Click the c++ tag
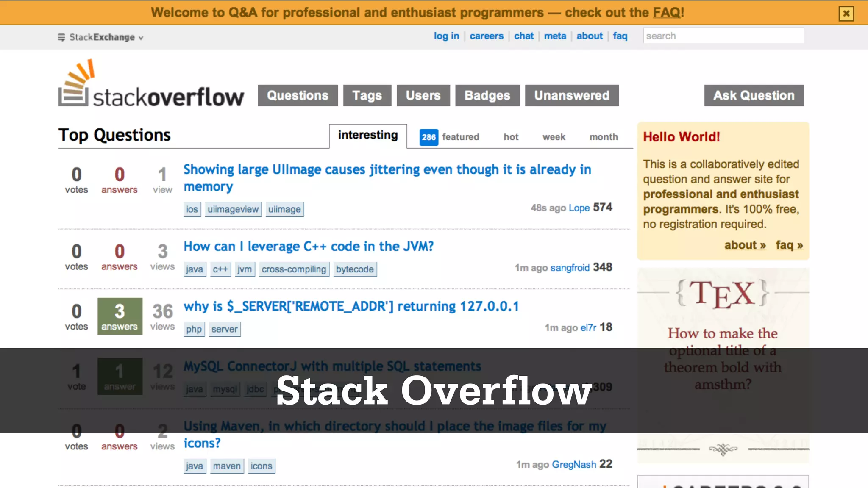This screenshot has width=868, height=488. tap(220, 269)
